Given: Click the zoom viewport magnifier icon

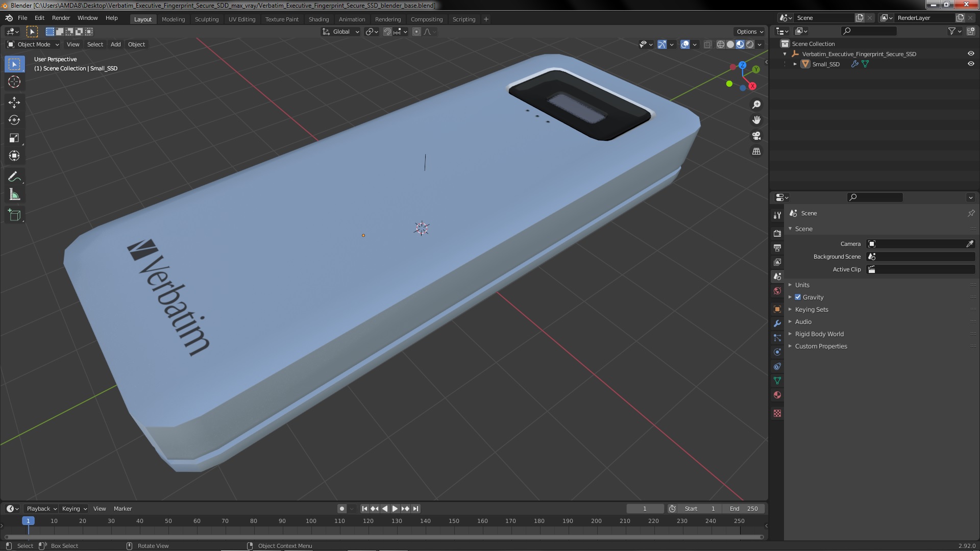Looking at the screenshot, I should point(756,104).
